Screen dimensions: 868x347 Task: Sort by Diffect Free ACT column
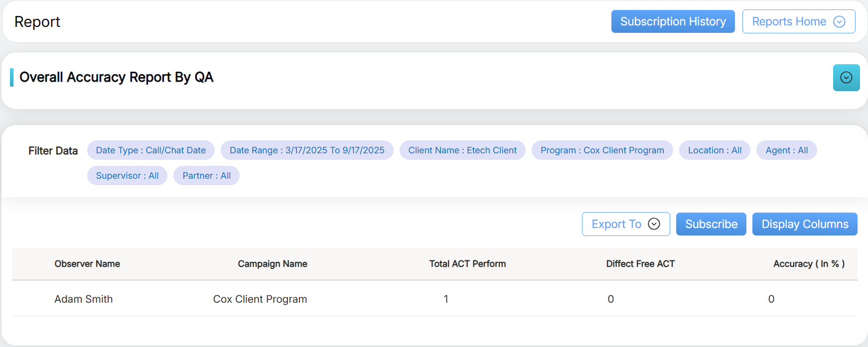[640, 264]
